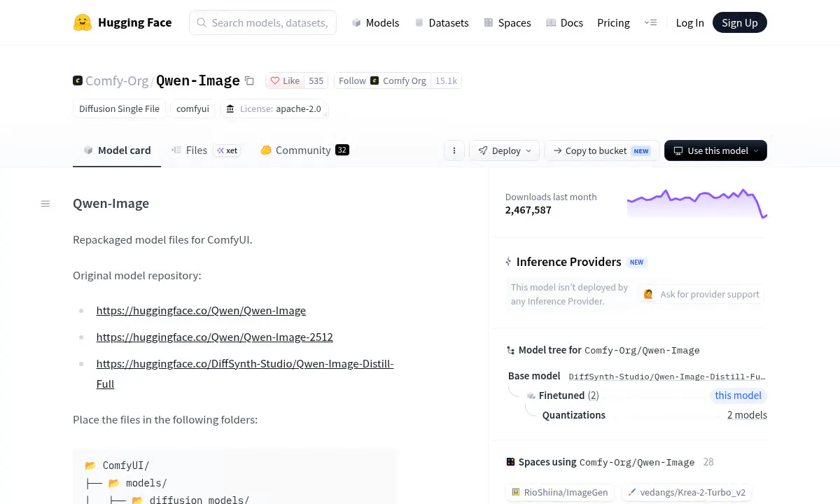Open the Models navigation item
The width and height of the screenshot is (840, 504).
(x=375, y=22)
